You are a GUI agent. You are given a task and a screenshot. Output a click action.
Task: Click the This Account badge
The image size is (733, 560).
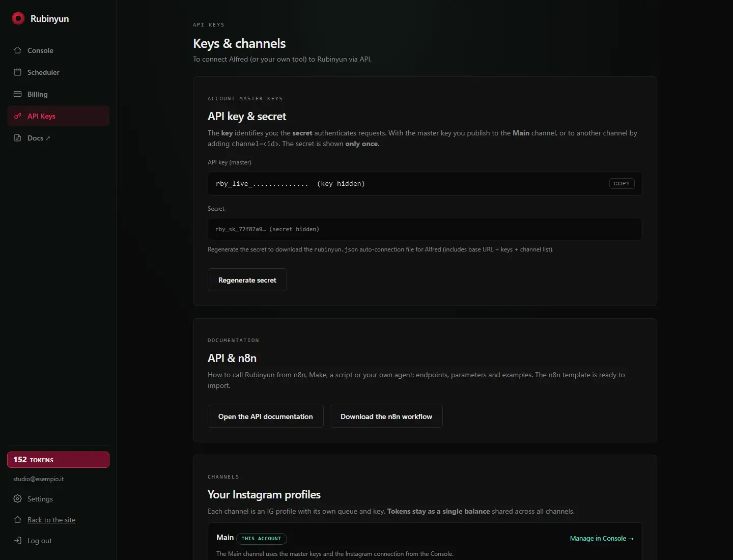261,539
